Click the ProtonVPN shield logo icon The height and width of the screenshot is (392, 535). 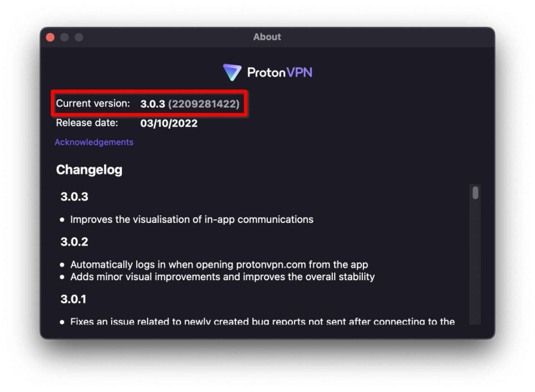pyautogui.click(x=232, y=72)
